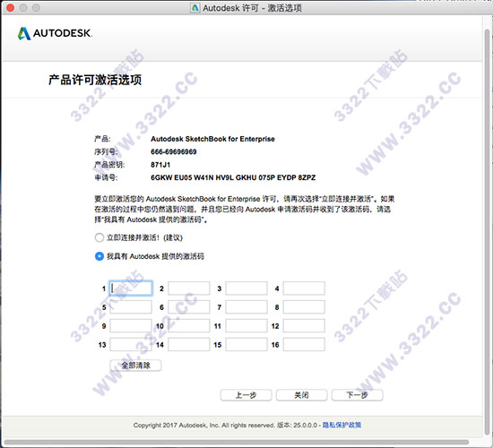Image resolution: width=493 pixels, height=448 pixels.
Task: Select 我具有 Autodesk 提供的激活码 radio option
Action: 99,256
